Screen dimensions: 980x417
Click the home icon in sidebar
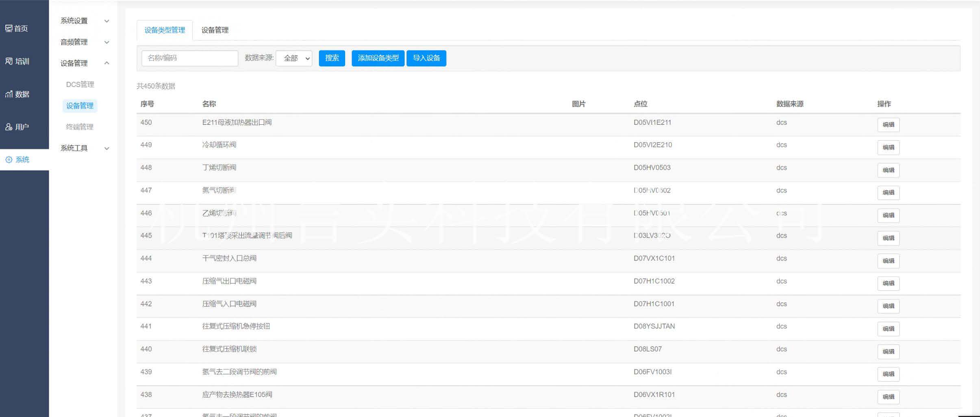click(9, 28)
